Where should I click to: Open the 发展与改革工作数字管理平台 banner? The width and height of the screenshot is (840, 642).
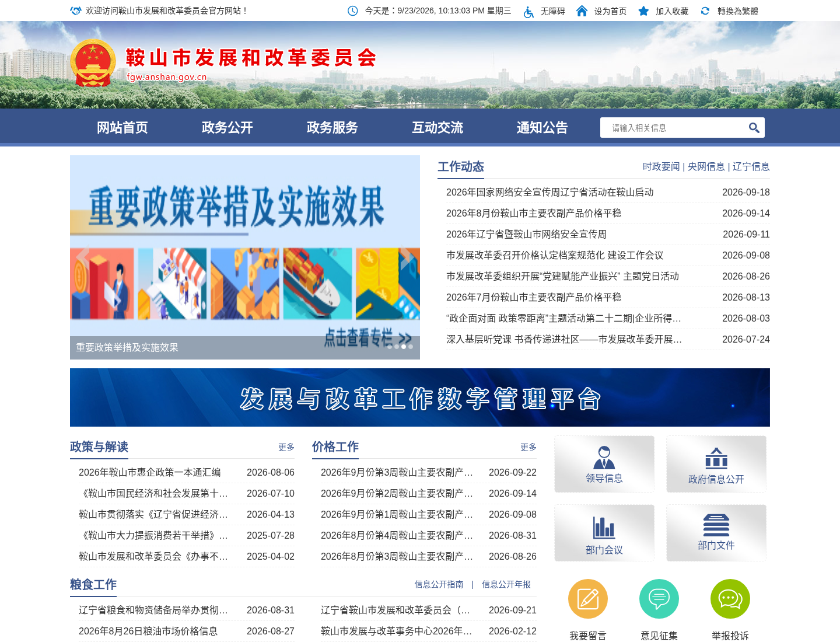[420, 397]
